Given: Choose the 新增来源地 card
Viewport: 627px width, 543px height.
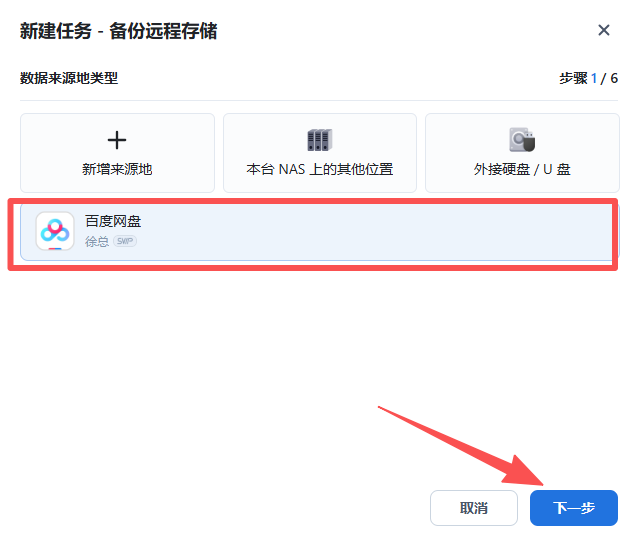Looking at the screenshot, I should point(117,153).
